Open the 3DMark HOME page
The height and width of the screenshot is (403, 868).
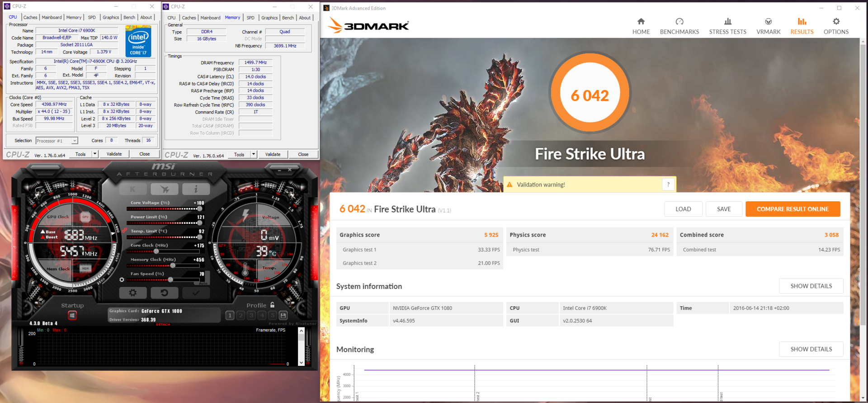[641, 26]
